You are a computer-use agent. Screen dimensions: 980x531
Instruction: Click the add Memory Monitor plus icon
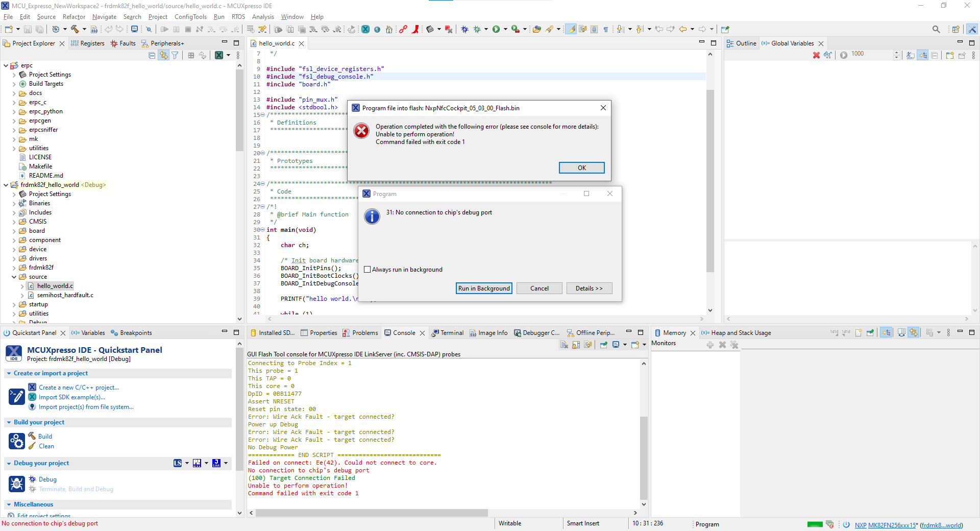[710, 345]
